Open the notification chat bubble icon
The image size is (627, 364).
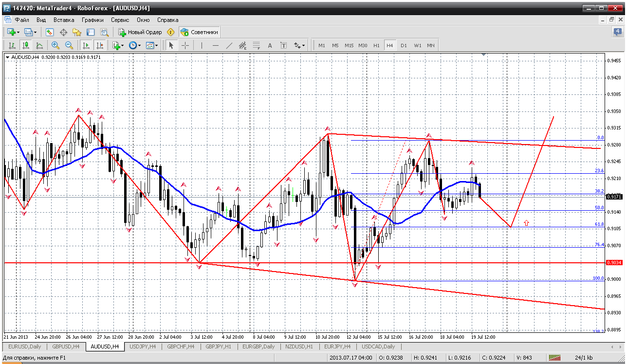coord(617,32)
